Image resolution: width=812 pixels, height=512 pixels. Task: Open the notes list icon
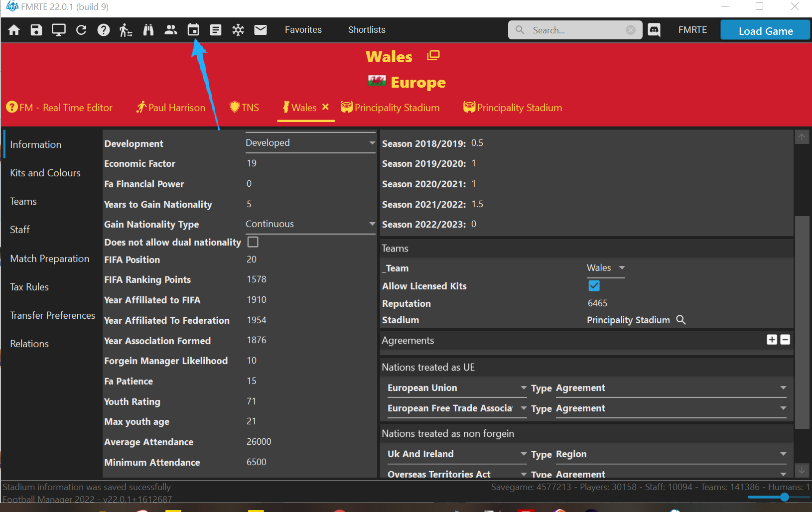click(x=216, y=30)
